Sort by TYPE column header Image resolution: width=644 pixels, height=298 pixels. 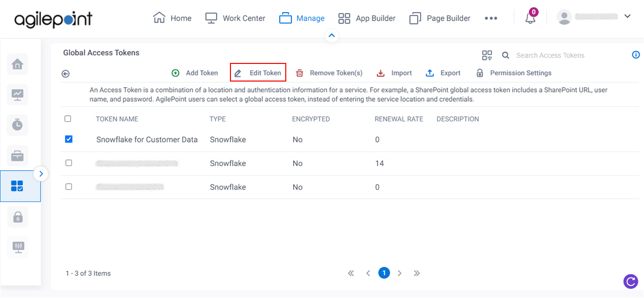coord(217,119)
